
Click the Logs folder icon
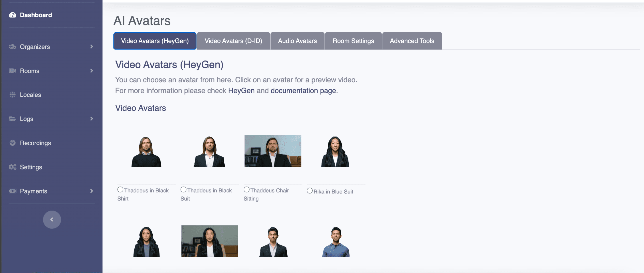pos(12,119)
